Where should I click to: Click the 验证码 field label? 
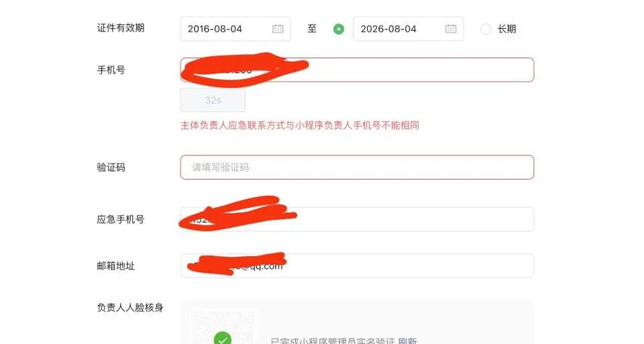coord(111,168)
